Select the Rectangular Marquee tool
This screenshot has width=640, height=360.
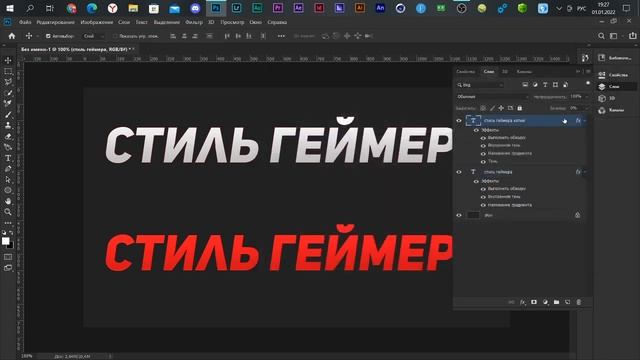[8, 71]
